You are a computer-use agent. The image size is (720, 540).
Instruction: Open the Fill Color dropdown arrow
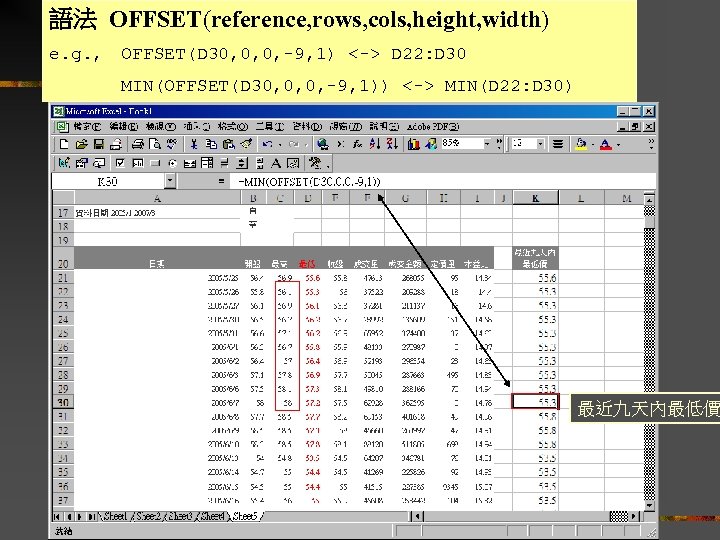[593, 145]
